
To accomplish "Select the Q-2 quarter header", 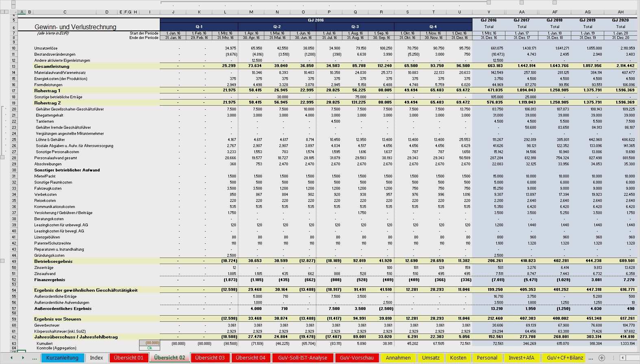I will (x=277, y=26).
